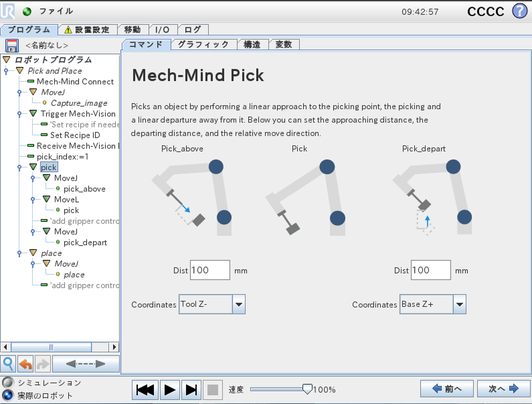Click the search magnifier icon below the tree
Image resolution: width=532 pixels, height=404 pixels.
point(8,364)
